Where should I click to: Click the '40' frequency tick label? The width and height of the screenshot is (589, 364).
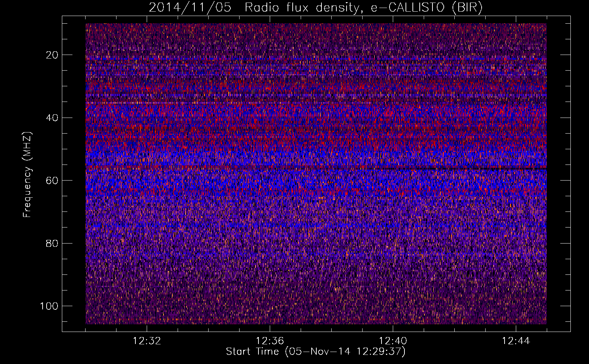tap(52, 118)
